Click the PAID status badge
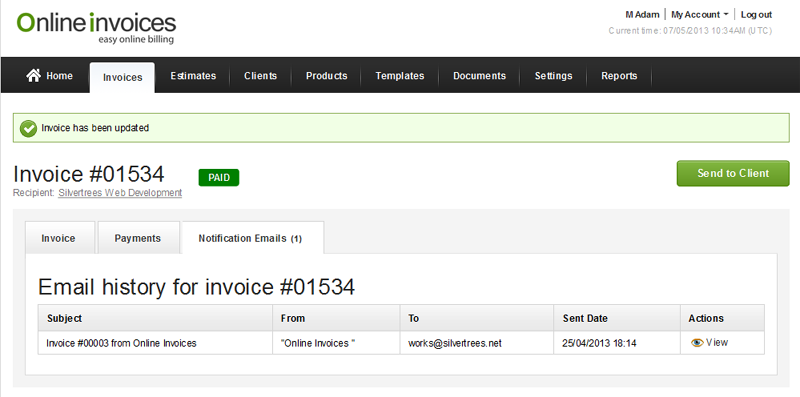This screenshot has width=800, height=397. [x=219, y=178]
